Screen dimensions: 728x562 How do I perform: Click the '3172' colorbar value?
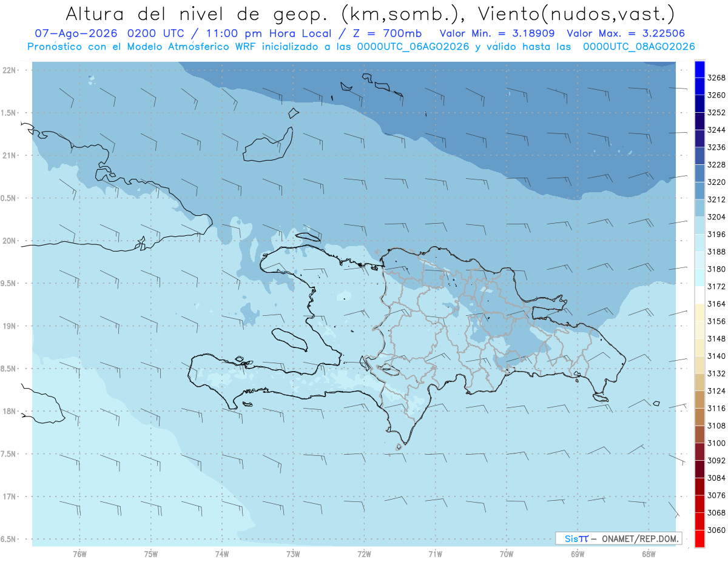716,286
